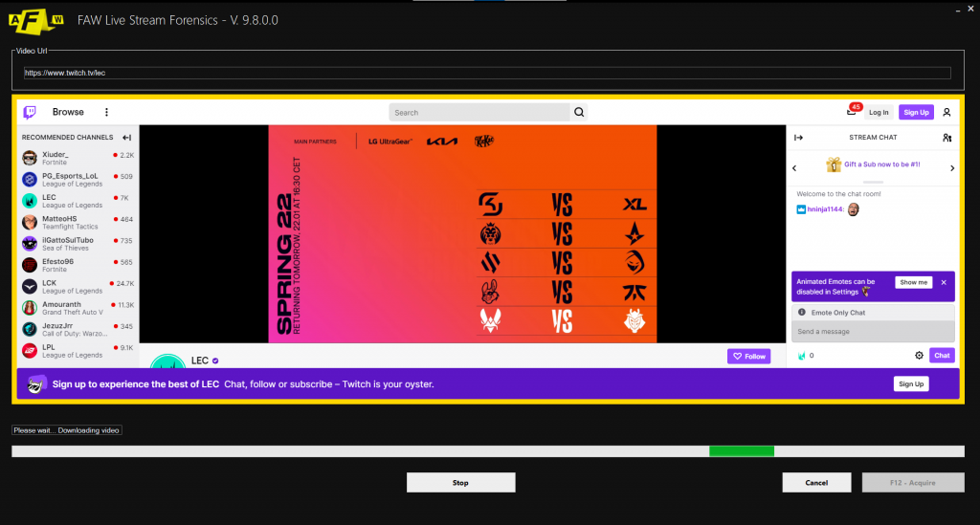
Task: Click the Emote Only Chat info icon
Action: click(x=802, y=312)
